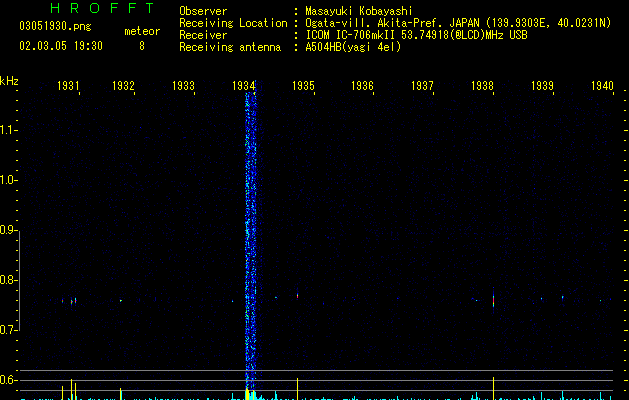Click the Receiving antenna label

tap(230, 47)
